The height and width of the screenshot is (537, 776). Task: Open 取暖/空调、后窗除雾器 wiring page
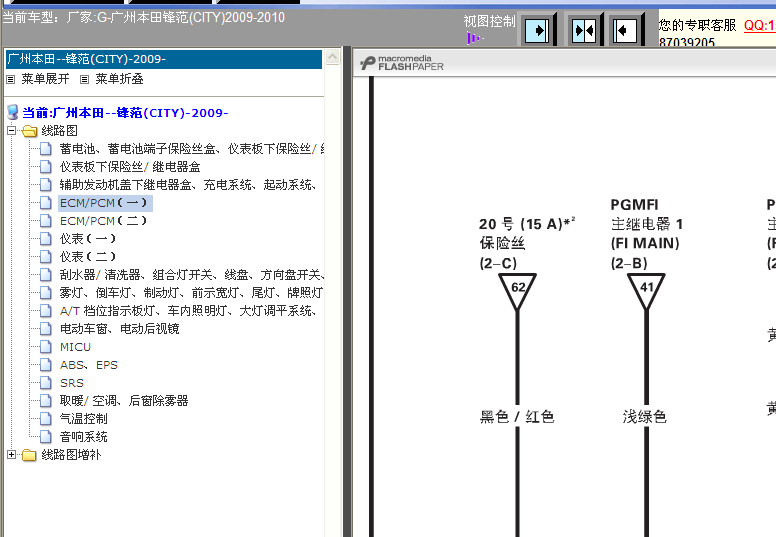tap(124, 401)
